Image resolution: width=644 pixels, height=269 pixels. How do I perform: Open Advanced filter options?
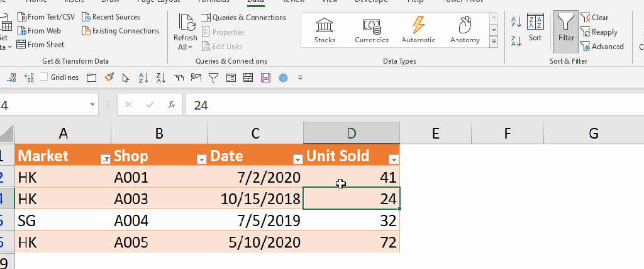pyautogui.click(x=602, y=46)
